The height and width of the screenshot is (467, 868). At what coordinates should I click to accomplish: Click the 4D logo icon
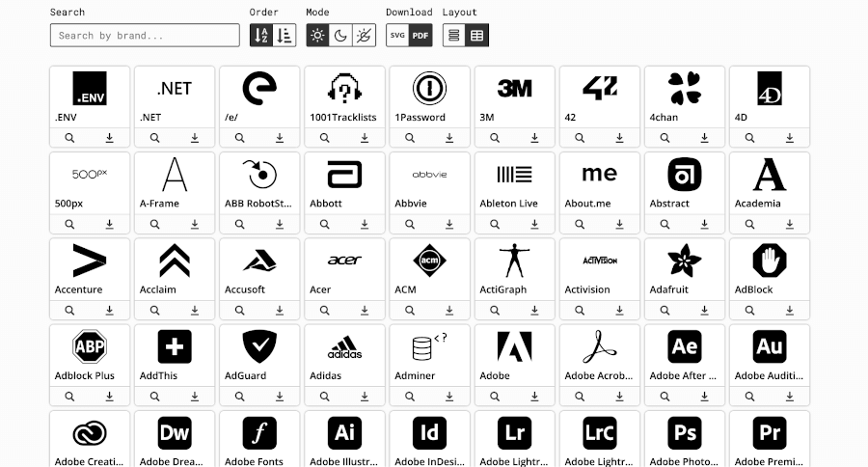click(770, 88)
